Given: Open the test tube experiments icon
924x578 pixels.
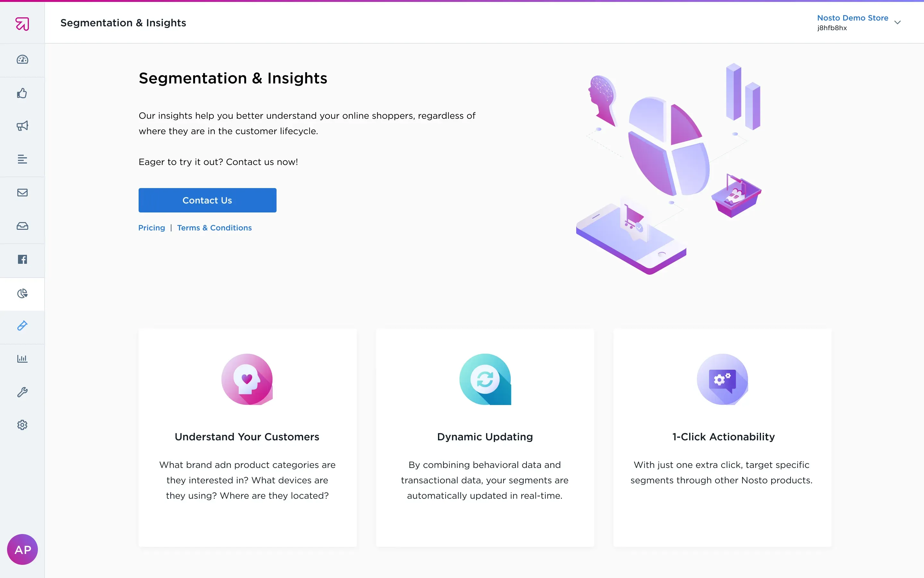Looking at the screenshot, I should pos(22,326).
